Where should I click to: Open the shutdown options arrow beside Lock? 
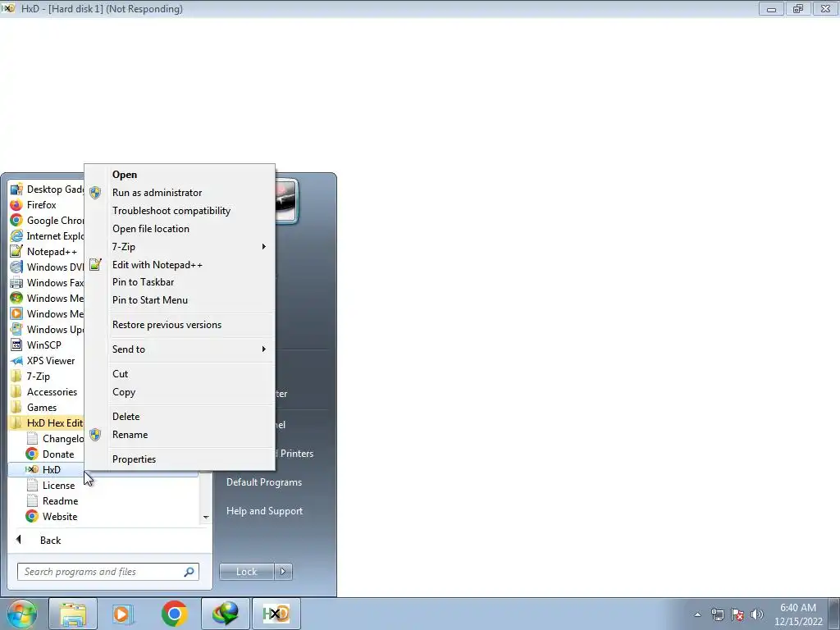(x=283, y=572)
